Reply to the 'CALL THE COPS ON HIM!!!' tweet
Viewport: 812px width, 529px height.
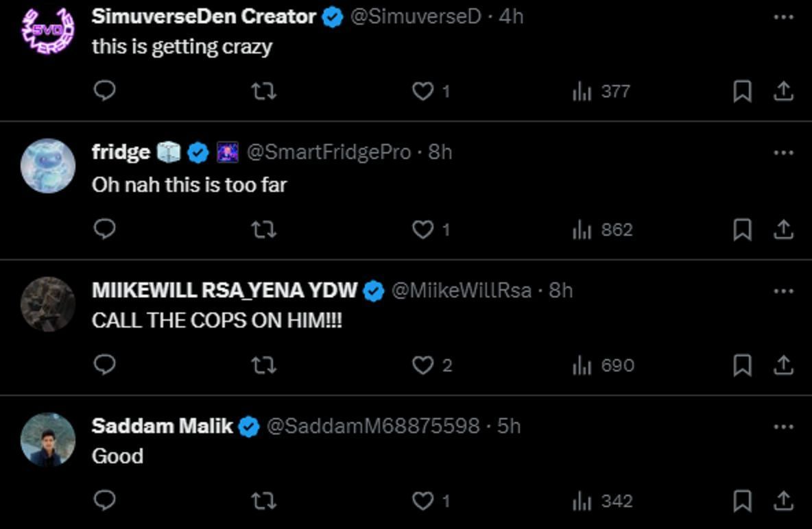point(104,365)
